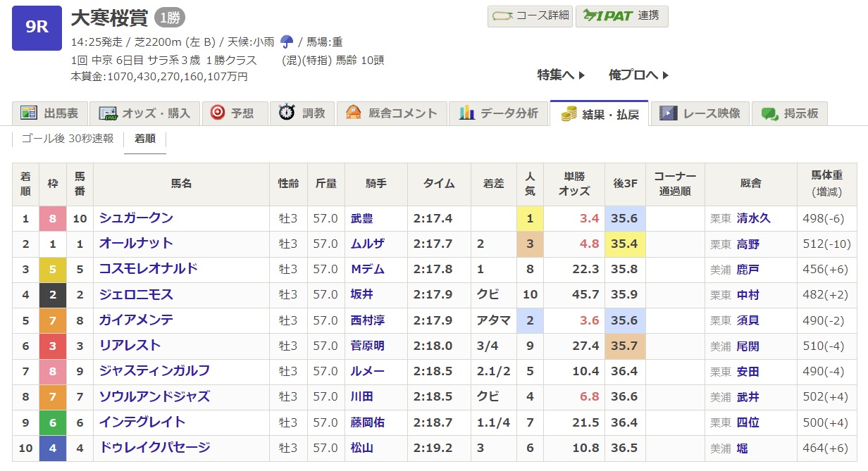Select the 着順 sub-tab
The width and height of the screenshot is (868, 471).
[x=144, y=139]
